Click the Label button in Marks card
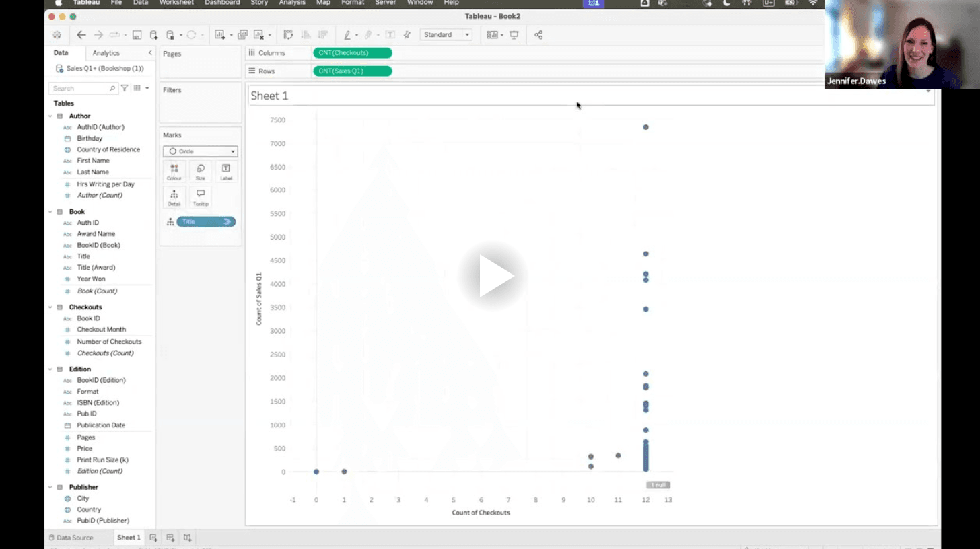This screenshot has width=980, height=549. tap(226, 172)
